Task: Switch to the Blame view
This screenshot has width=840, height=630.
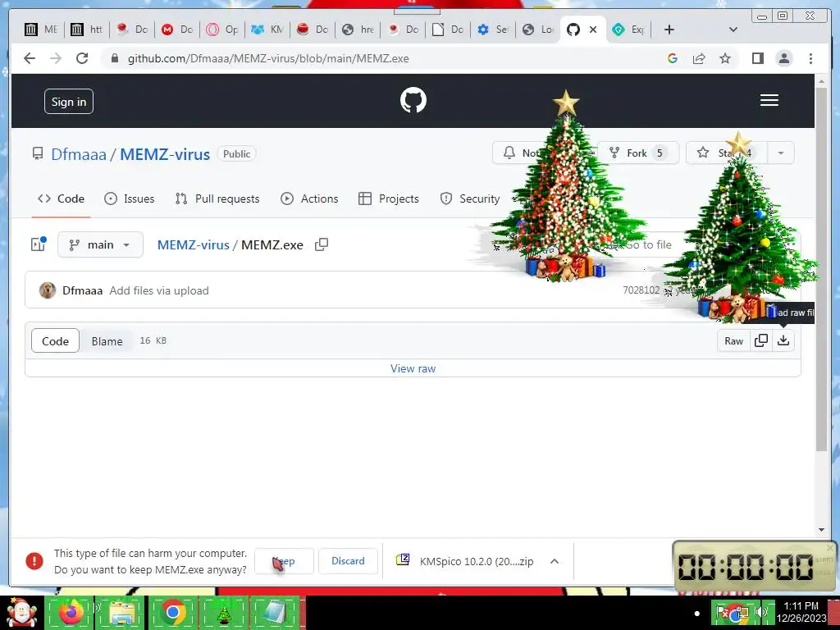Action: 107,340
